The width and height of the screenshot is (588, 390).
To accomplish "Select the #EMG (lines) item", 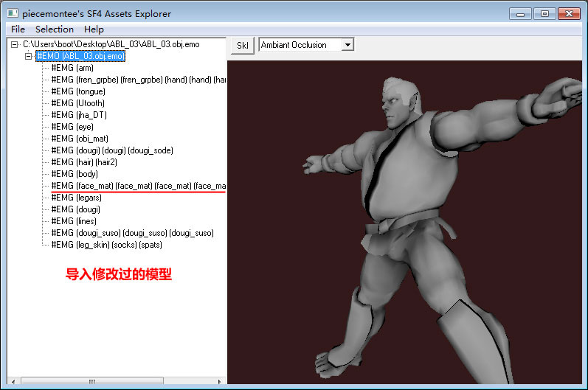I will click(75, 221).
